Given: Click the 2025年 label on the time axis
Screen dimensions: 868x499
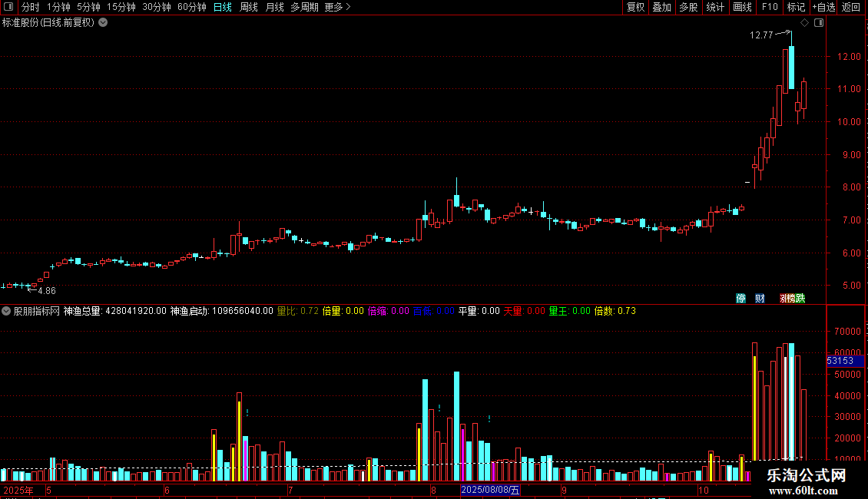Looking at the screenshot, I should (x=18, y=490).
